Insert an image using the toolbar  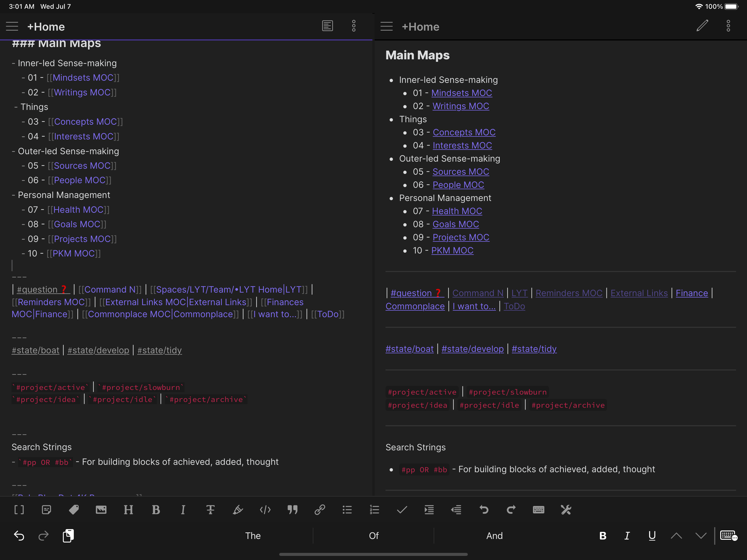[x=101, y=510]
